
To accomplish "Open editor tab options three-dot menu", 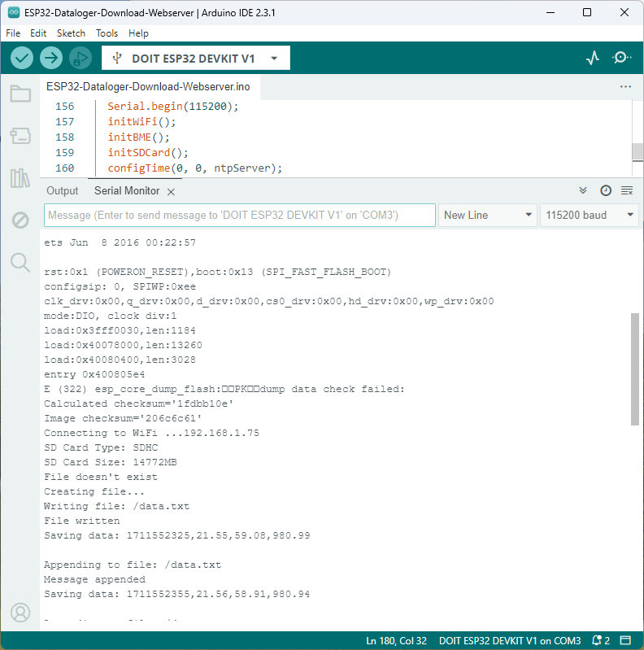I will pos(626,86).
